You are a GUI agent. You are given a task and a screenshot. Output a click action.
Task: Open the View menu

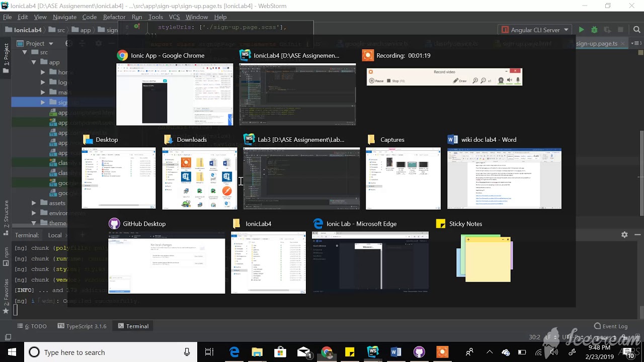click(40, 17)
